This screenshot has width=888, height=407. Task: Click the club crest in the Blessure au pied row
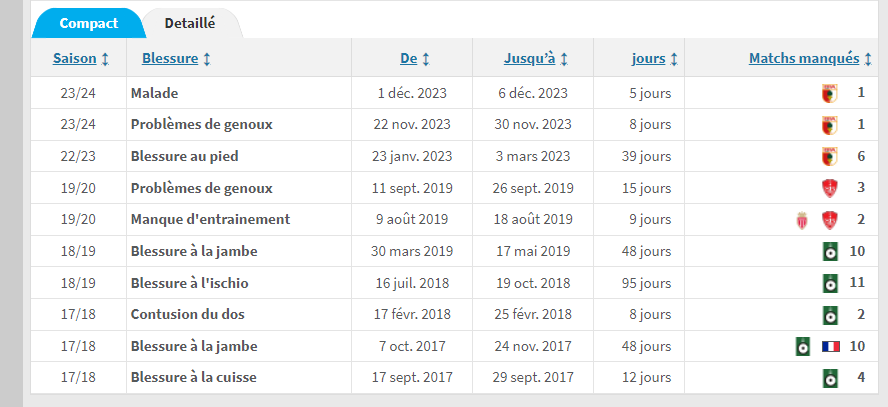[828, 157]
